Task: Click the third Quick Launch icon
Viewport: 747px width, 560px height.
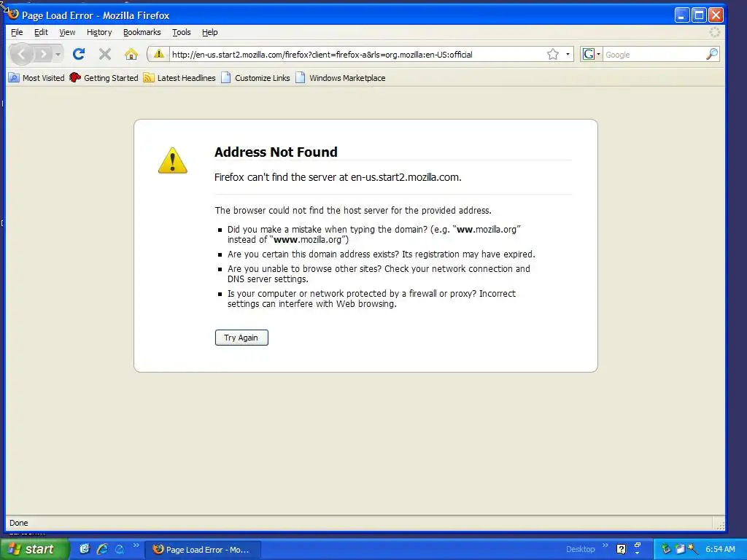Action: [120, 549]
